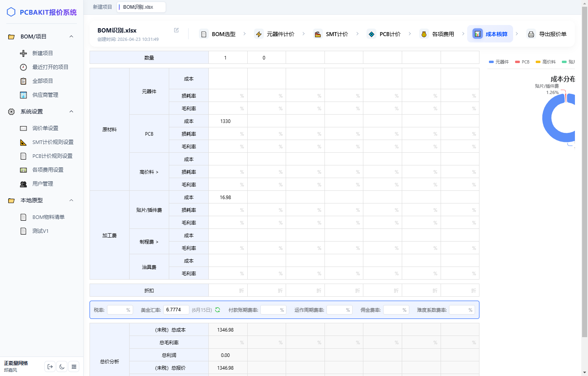
Task: Refresh the USD exchange rate
Action: pos(218,310)
